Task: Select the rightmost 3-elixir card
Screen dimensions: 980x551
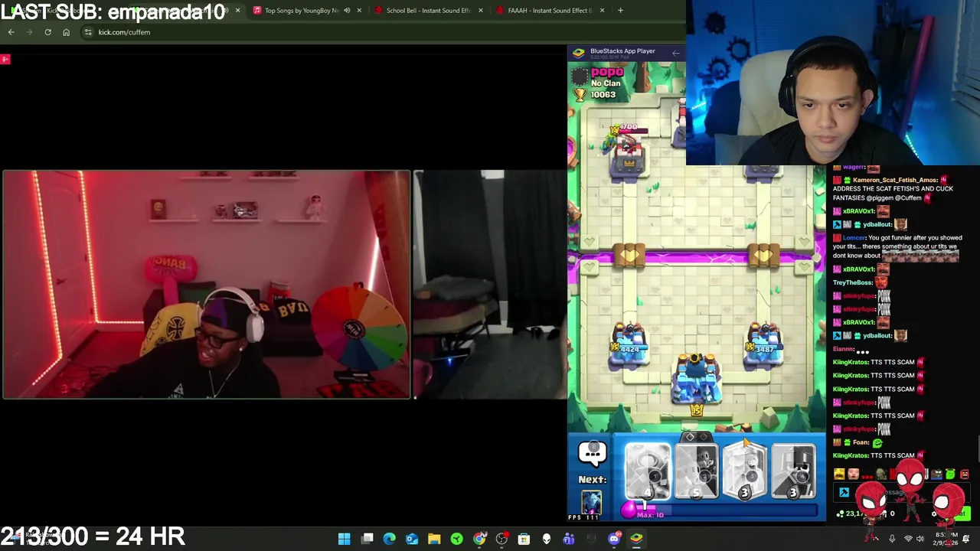Action: pos(792,471)
